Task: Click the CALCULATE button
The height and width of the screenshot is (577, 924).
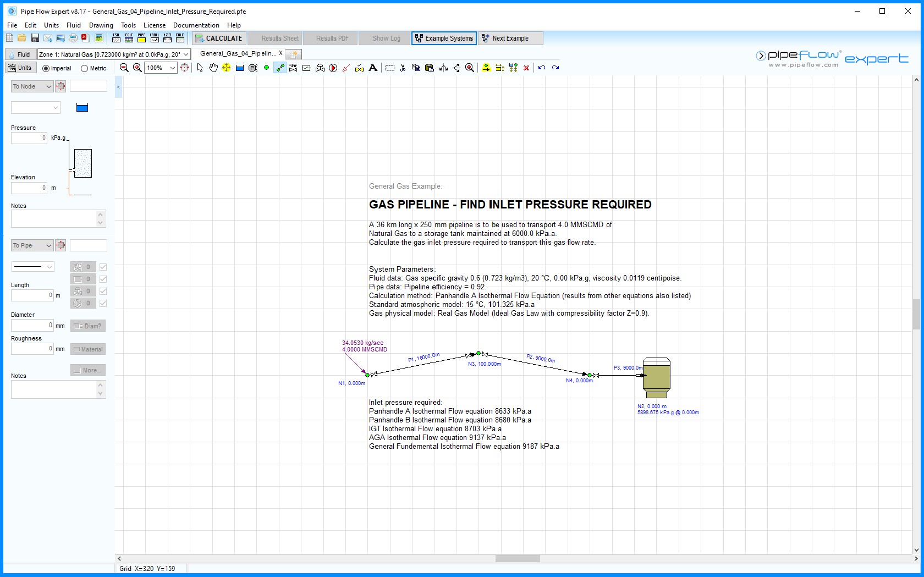Action: point(218,38)
